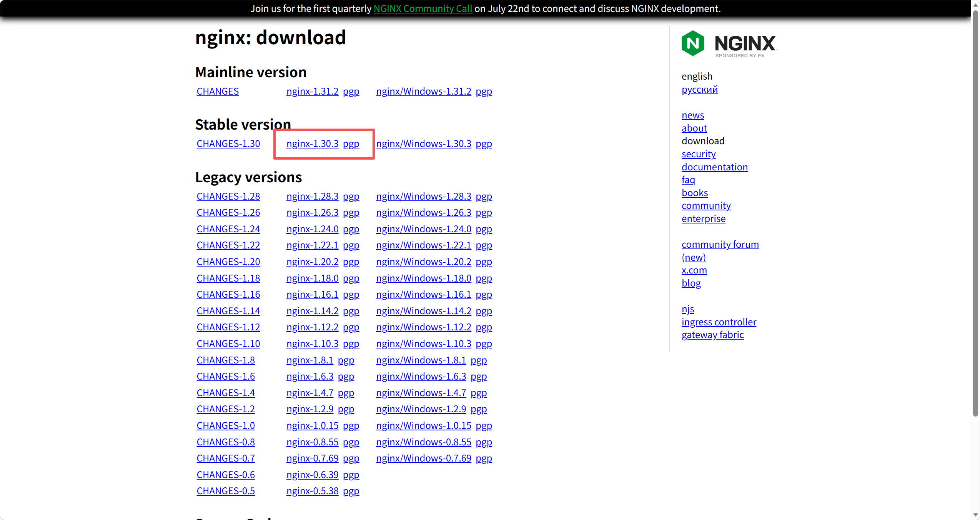Open CHANGES-1.30 stable changelog
Screen dimensions: 980x520
coord(228,143)
